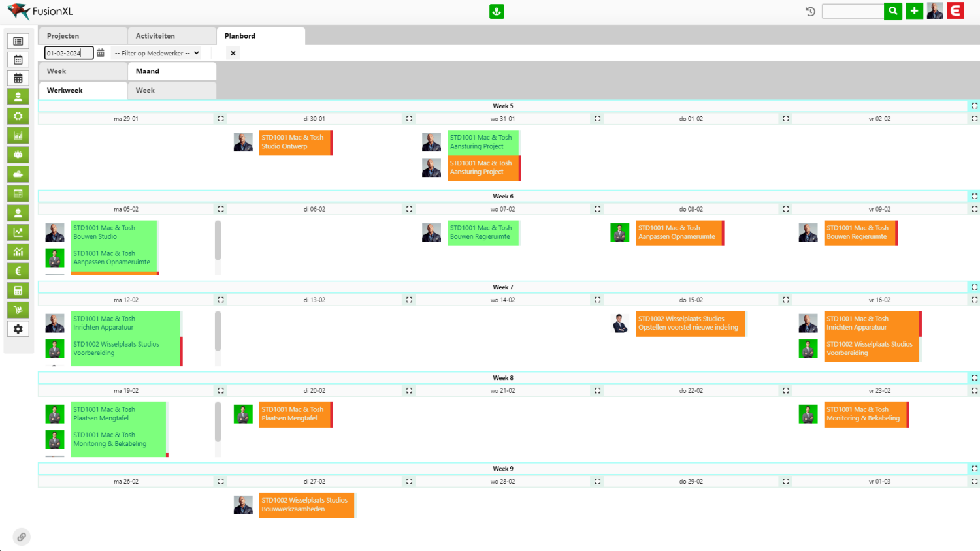
Task: Open the black settings gear in sidebar
Action: point(18,329)
